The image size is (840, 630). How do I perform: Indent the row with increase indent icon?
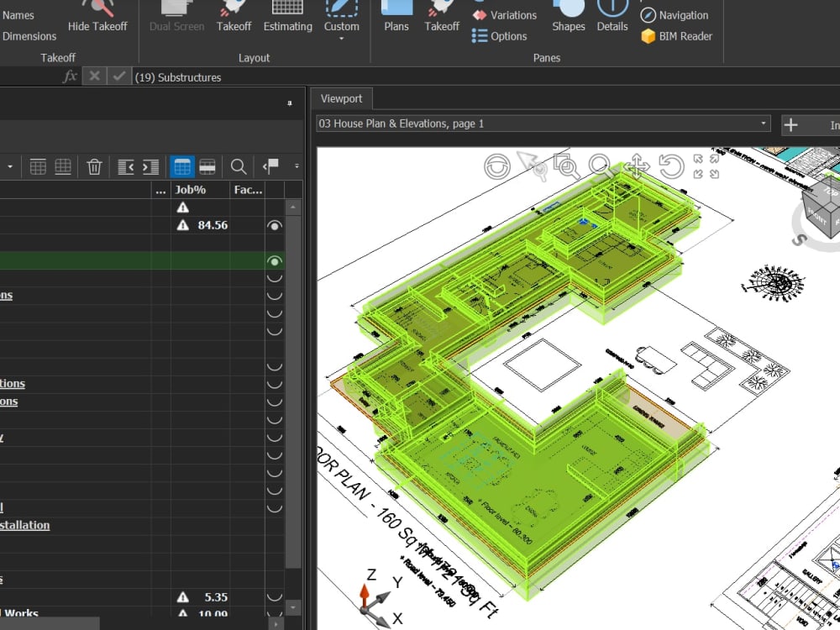click(x=150, y=166)
